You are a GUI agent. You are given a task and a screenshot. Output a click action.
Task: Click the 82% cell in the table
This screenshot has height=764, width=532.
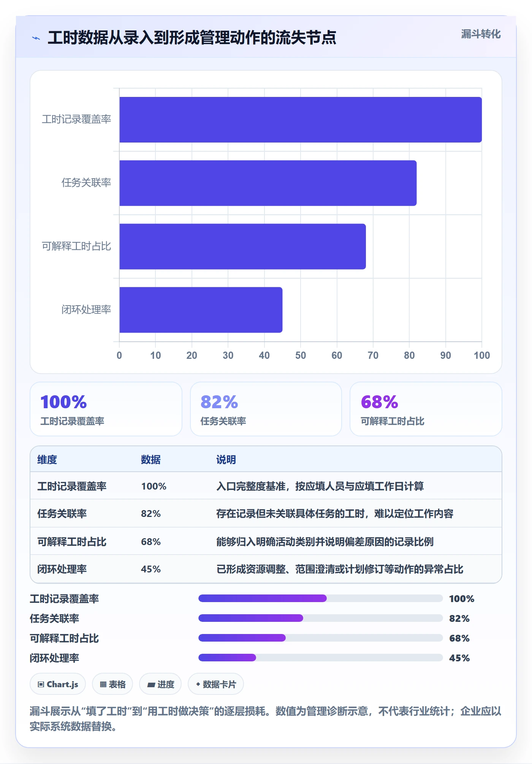(x=151, y=514)
